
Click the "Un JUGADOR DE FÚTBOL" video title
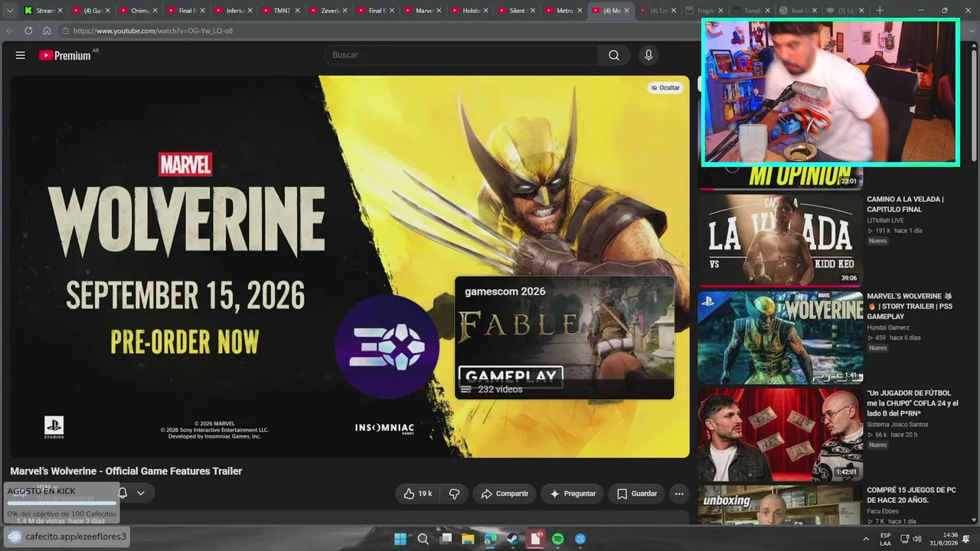click(913, 403)
